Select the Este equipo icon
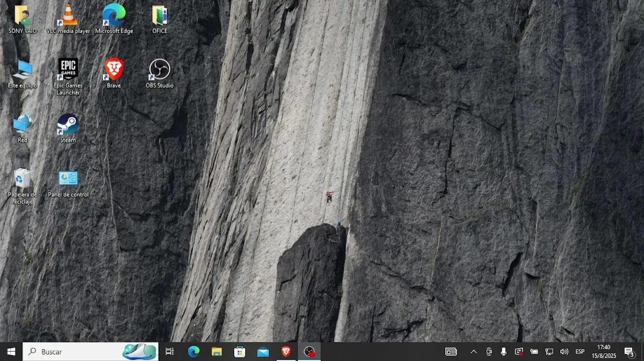Image resolution: width=644 pixels, height=361 pixels. pyautogui.click(x=23, y=74)
